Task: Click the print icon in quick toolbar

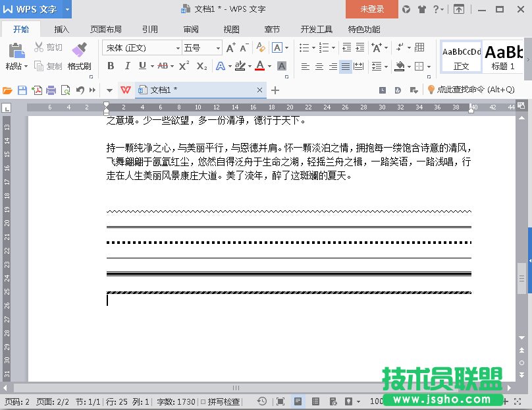Action: pos(51,90)
